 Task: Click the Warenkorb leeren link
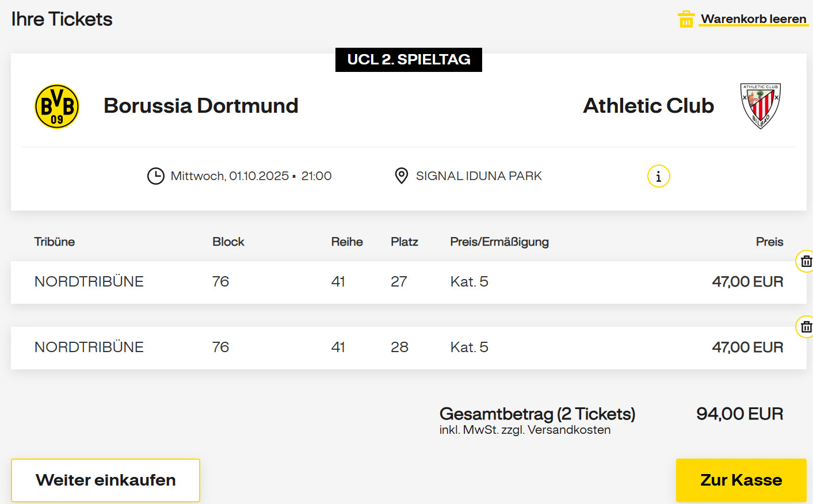(x=753, y=19)
